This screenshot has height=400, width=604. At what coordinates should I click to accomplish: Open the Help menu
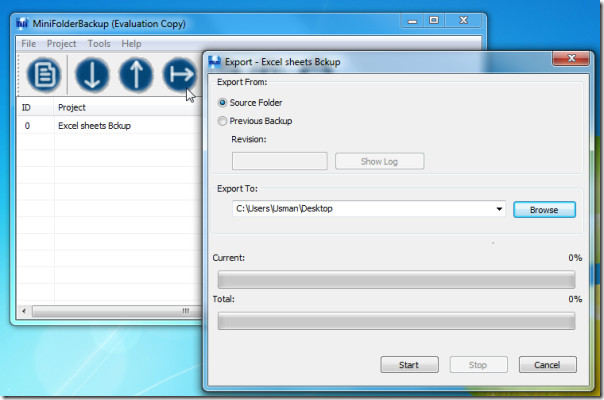pos(131,44)
